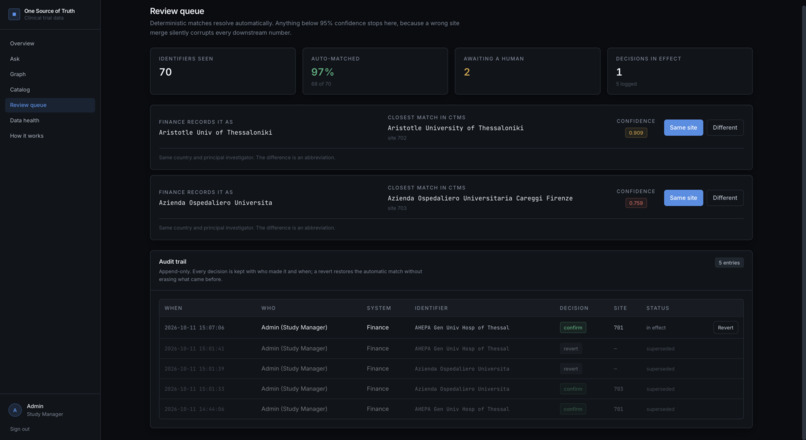Image resolution: width=806 pixels, height=440 pixels.
Task: Click the One Source of Truth logo icon
Action: pyautogui.click(x=14, y=14)
